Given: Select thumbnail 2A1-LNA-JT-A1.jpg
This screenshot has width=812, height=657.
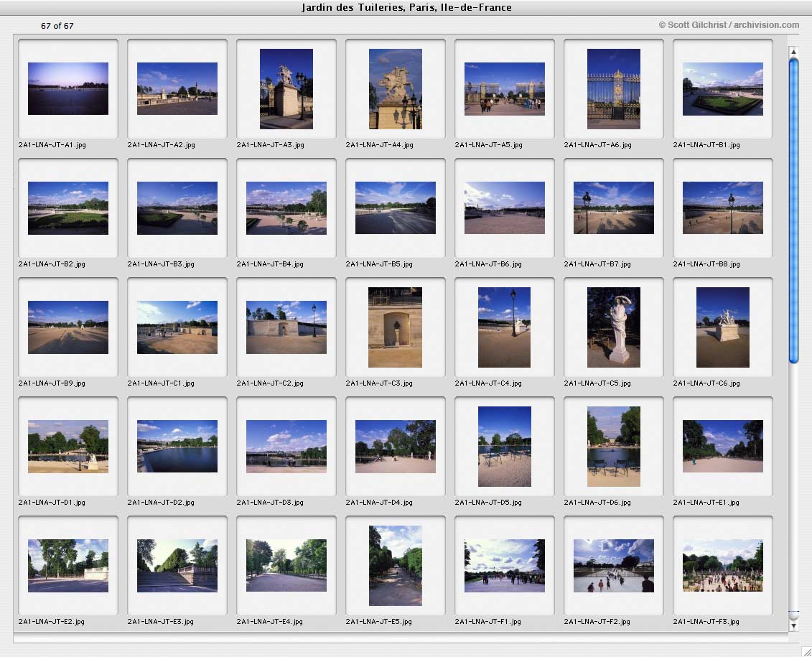Looking at the screenshot, I should pos(67,88).
